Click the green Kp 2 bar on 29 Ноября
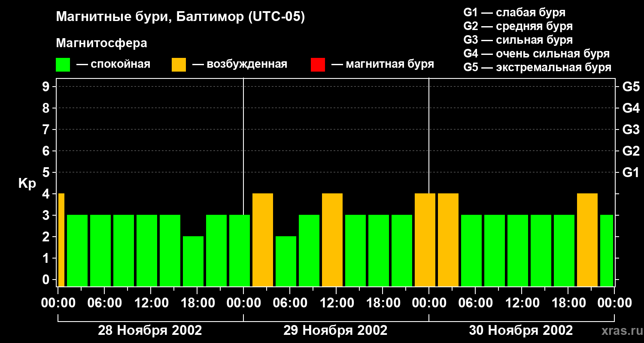644x343 pixels. [x=286, y=261]
